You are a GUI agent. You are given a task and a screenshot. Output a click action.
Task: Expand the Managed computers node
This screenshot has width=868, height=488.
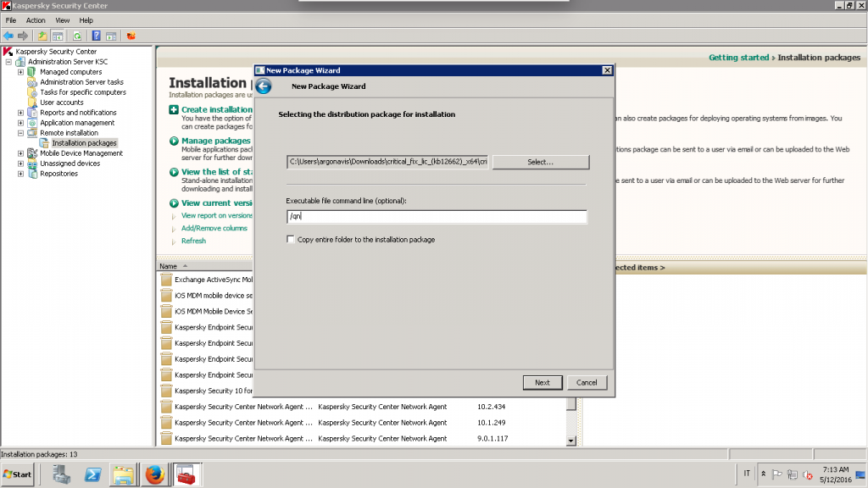pos(20,72)
